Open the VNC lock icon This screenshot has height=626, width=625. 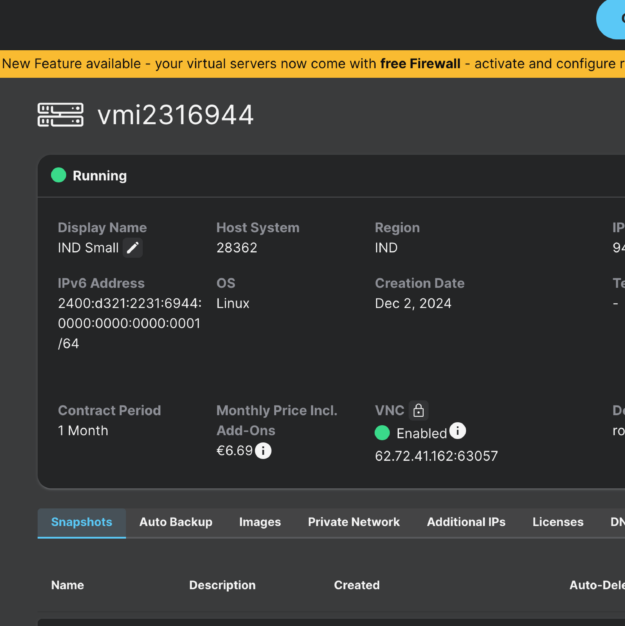coord(419,410)
